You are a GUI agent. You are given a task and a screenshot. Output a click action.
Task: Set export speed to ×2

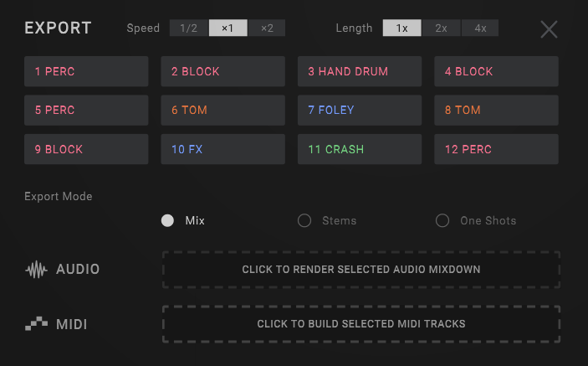click(267, 28)
